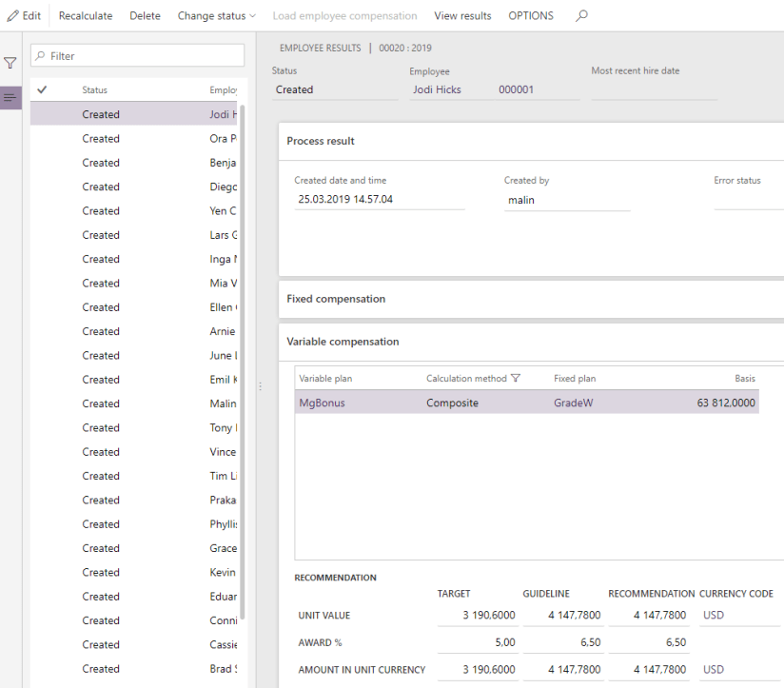
Task: Click the Delete button
Action: point(145,16)
